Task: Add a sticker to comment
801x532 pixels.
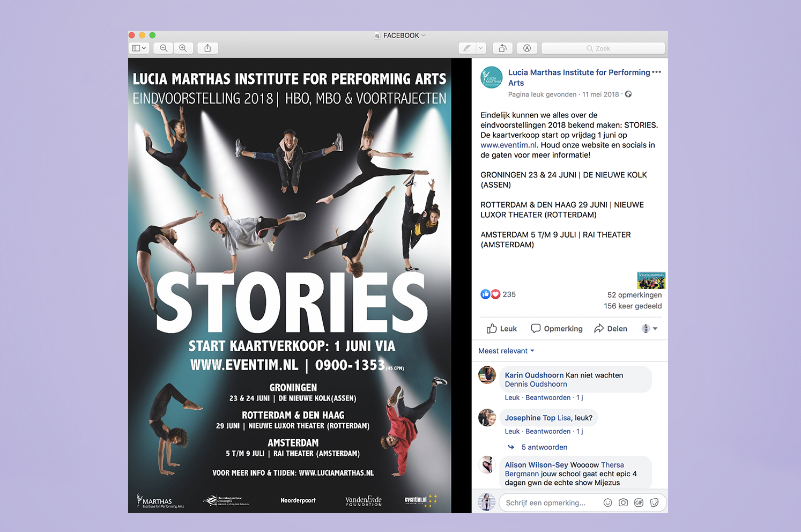Action: pos(654,503)
